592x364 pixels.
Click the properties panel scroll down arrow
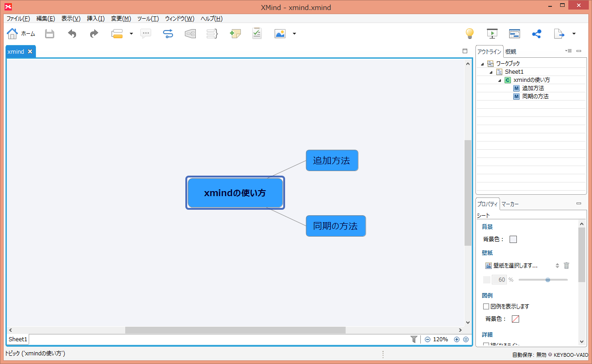(x=582, y=341)
